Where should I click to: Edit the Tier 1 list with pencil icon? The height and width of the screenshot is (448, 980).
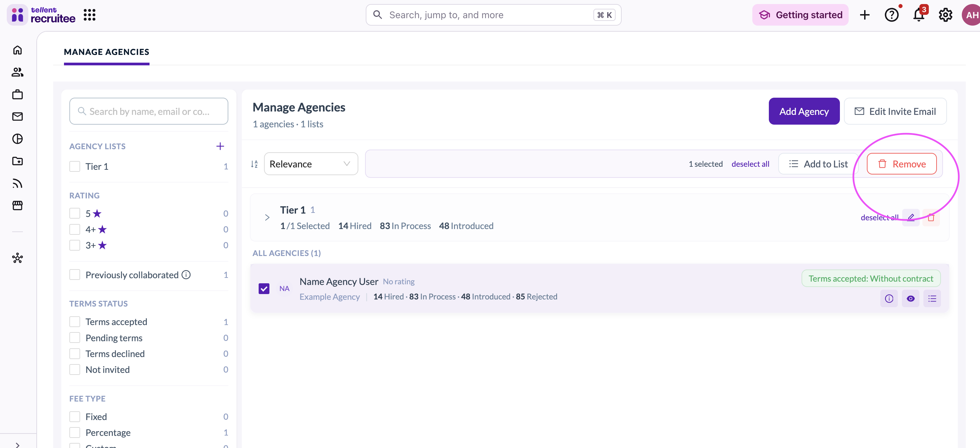pyautogui.click(x=911, y=217)
